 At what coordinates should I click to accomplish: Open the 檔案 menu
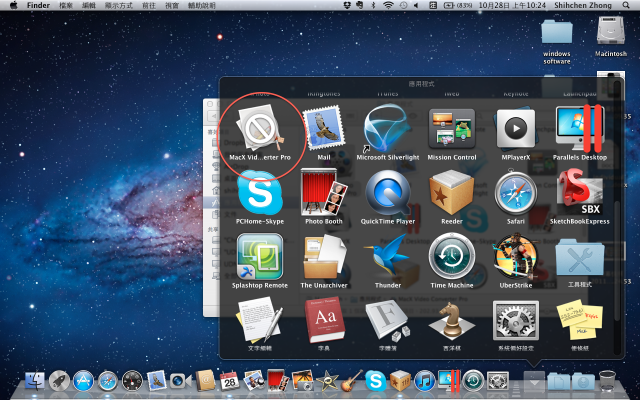(66, 5)
